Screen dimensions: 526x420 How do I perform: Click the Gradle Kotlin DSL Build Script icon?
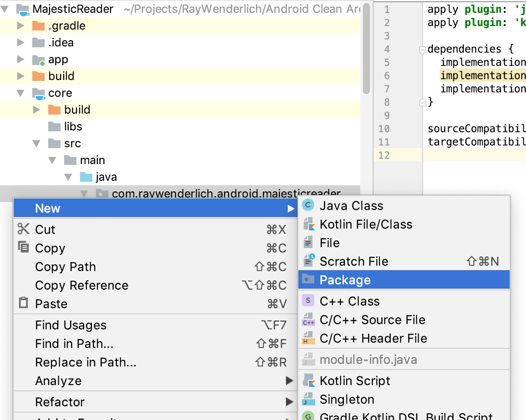(308, 416)
